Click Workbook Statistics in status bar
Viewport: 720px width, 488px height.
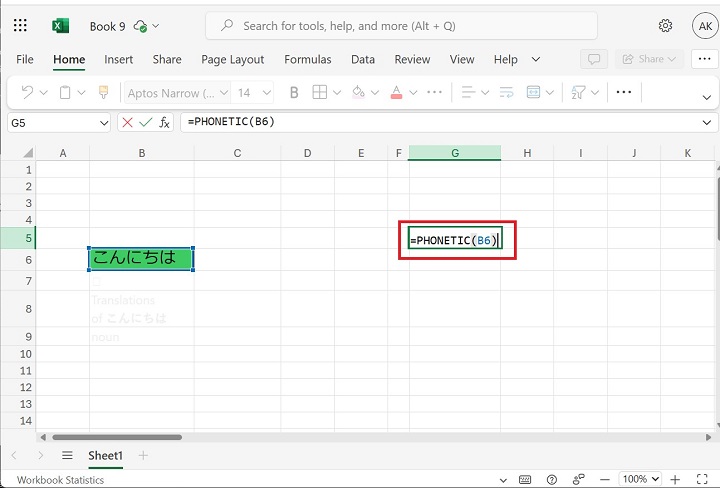pyautogui.click(x=60, y=480)
